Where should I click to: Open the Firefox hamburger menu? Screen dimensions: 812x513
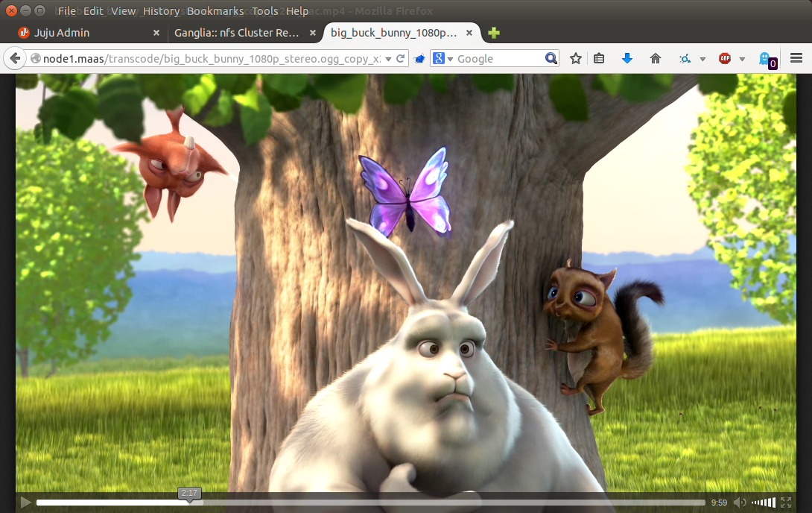[x=796, y=58]
